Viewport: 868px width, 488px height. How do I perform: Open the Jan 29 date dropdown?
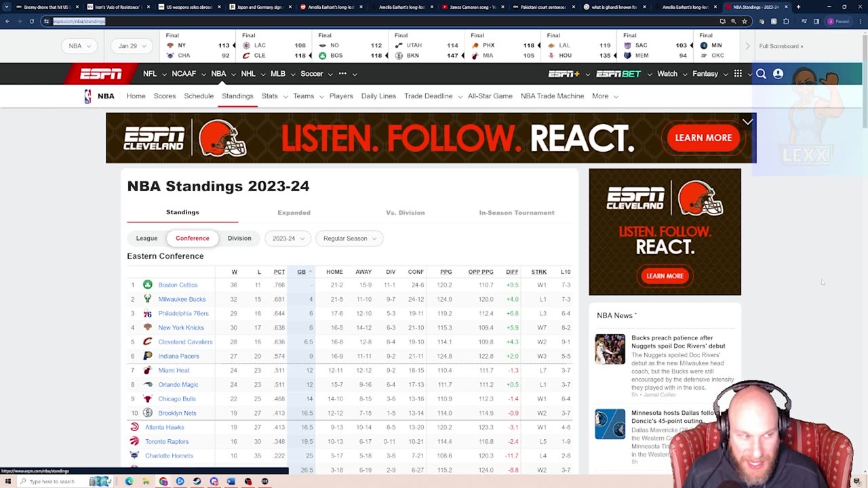tap(132, 46)
